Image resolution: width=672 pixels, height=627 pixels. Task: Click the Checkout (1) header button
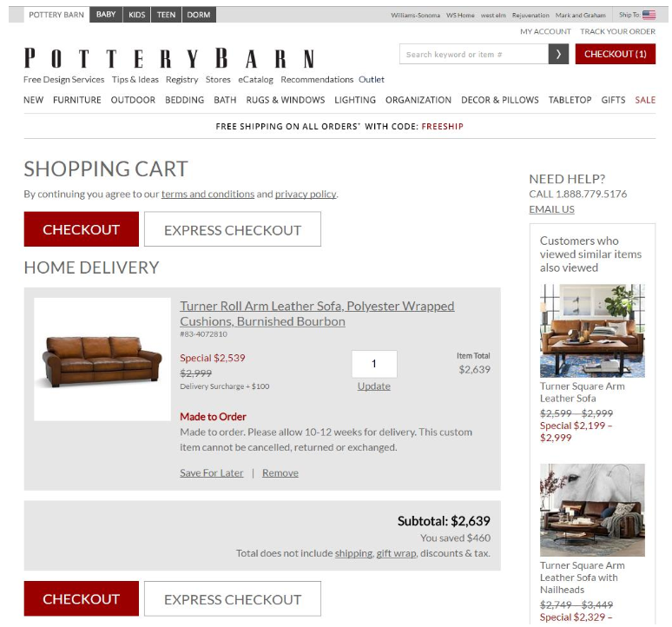click(615, 54)
